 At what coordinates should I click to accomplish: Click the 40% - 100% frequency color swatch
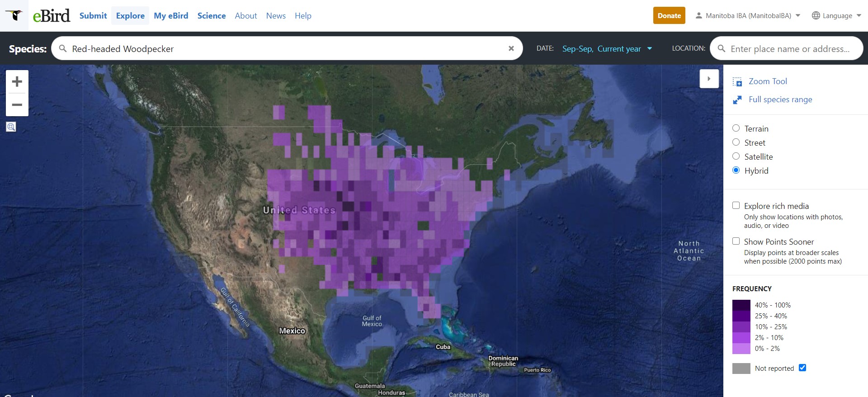[741, 305]
